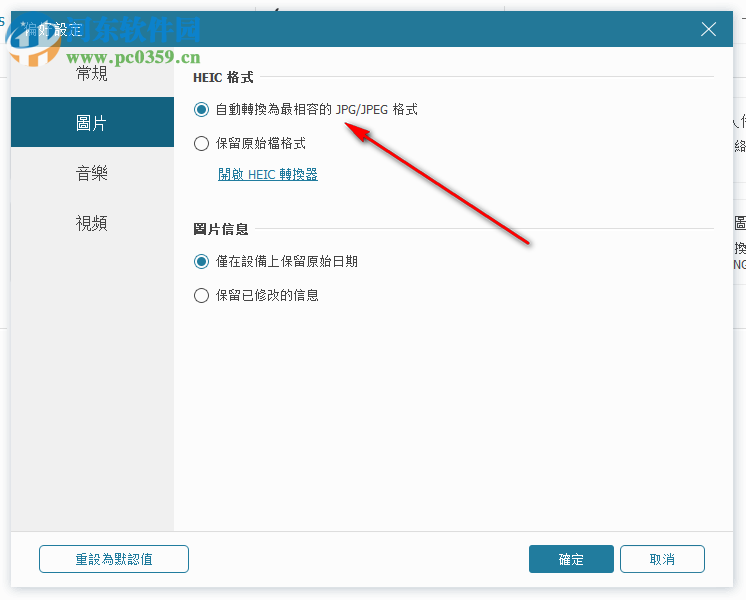
Task: Click the 取消 button
Action: [x=662, y=559]
